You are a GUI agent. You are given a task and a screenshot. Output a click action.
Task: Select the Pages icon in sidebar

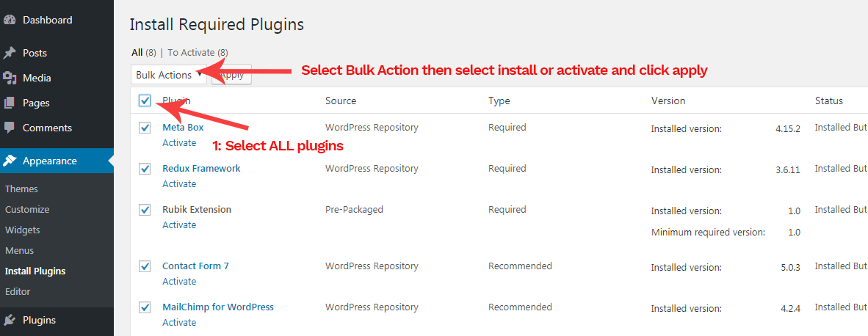(x=9, y=103)
